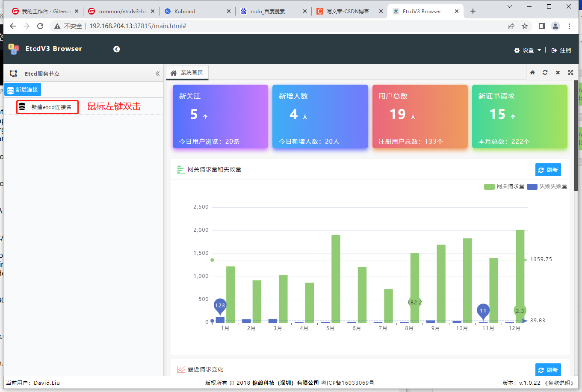Click the 新增连接 button
This screenshot has height=392, width=582.
tap(23, 90)
